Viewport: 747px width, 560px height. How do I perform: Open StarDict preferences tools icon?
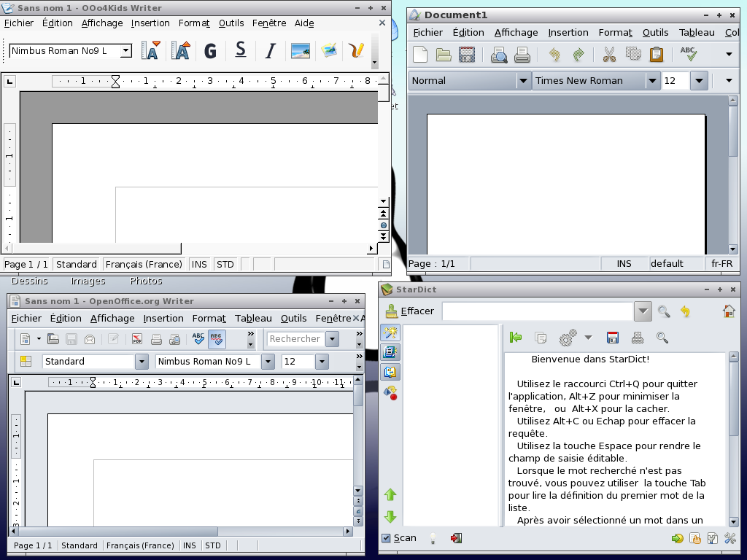tap(729, 538)
